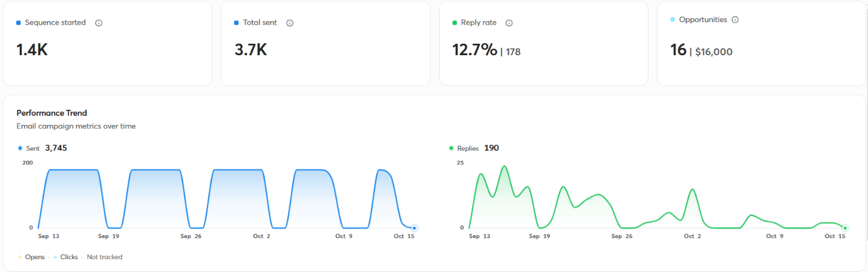
Task: Click Sep 19 label on Sent chart
Action: click(107, 236)
